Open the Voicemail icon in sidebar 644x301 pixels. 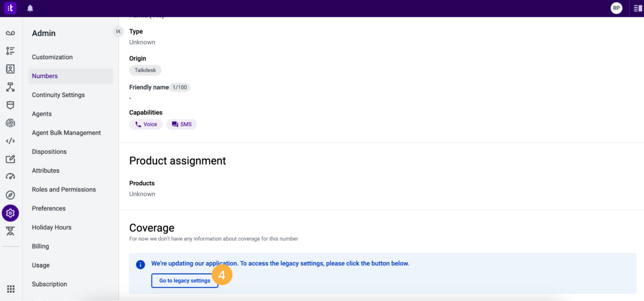tap(10, 33)
